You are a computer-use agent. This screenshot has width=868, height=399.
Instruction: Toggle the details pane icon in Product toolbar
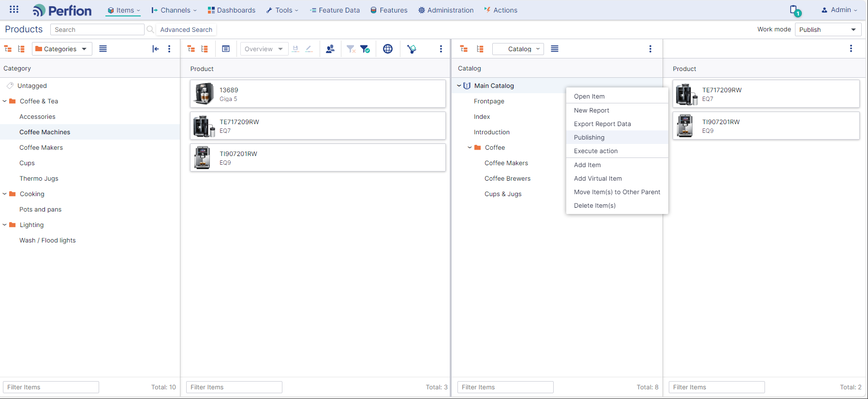point(226,49)
